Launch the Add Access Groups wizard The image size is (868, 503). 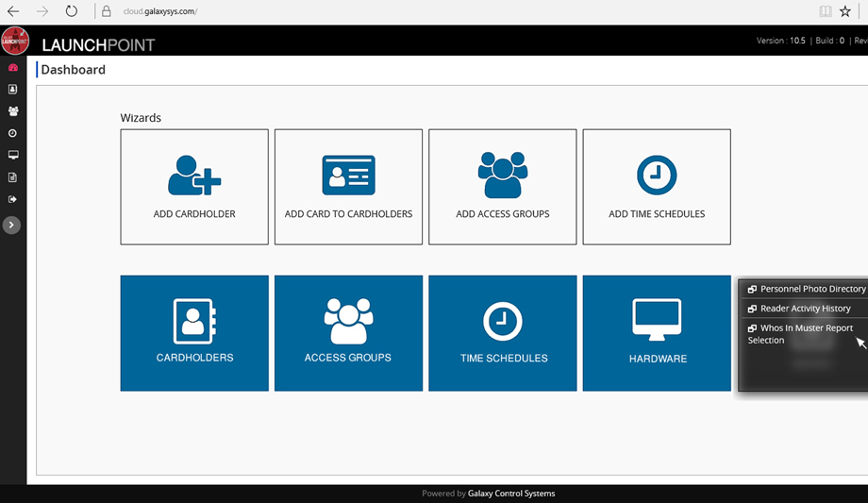502,187
